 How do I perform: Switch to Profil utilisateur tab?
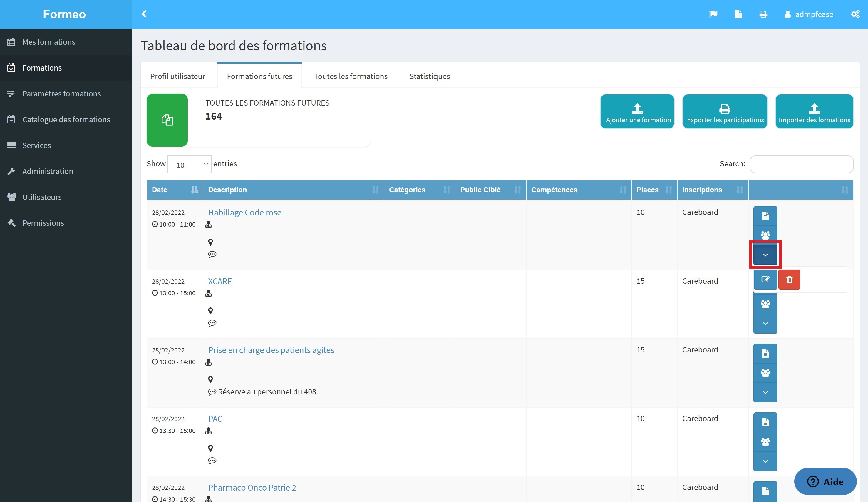[178, 76]
